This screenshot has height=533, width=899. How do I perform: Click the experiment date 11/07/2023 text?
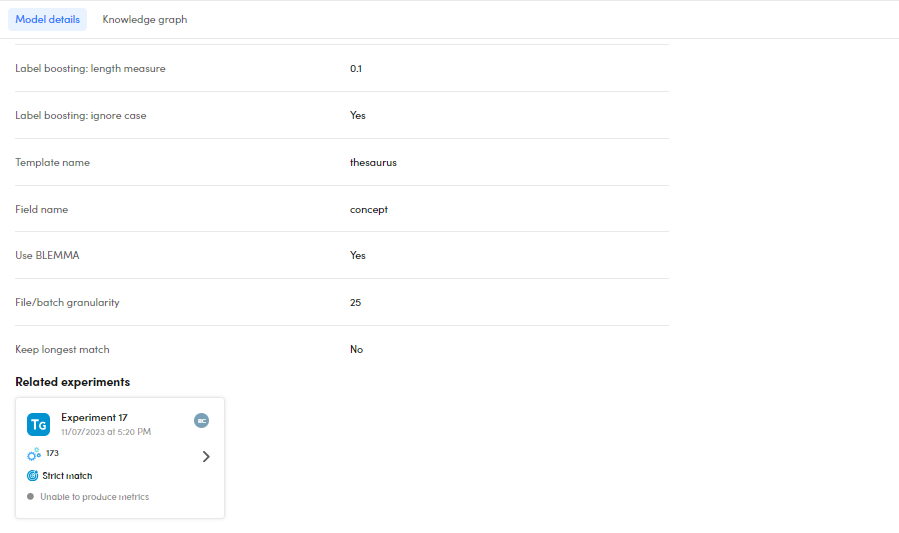coord(106,432)
